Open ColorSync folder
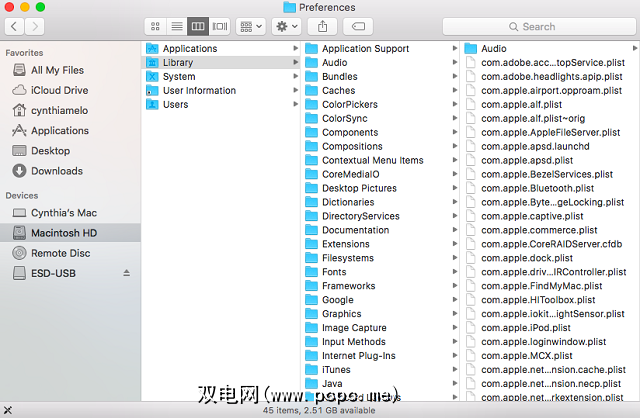The width and height of the screenshot is (640, 418). pyautogui.click(x=380, y=118)
